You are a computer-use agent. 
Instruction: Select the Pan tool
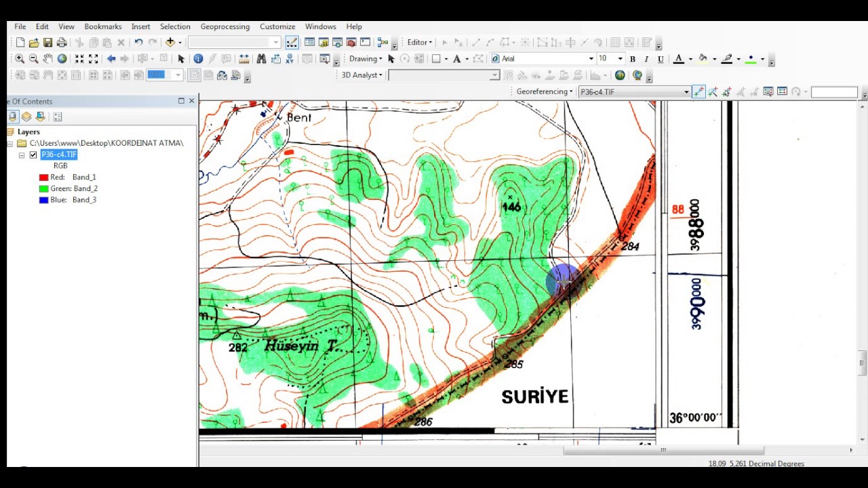coord(47,59)
